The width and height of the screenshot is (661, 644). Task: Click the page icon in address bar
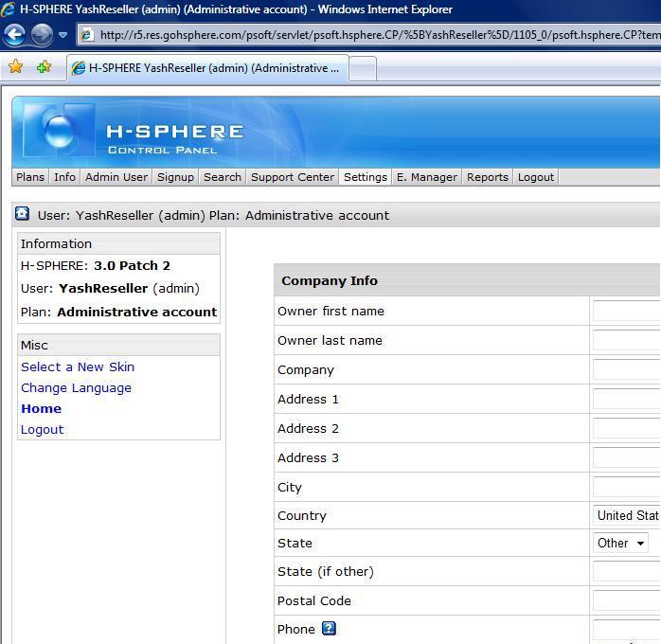(x=87, y=35)
